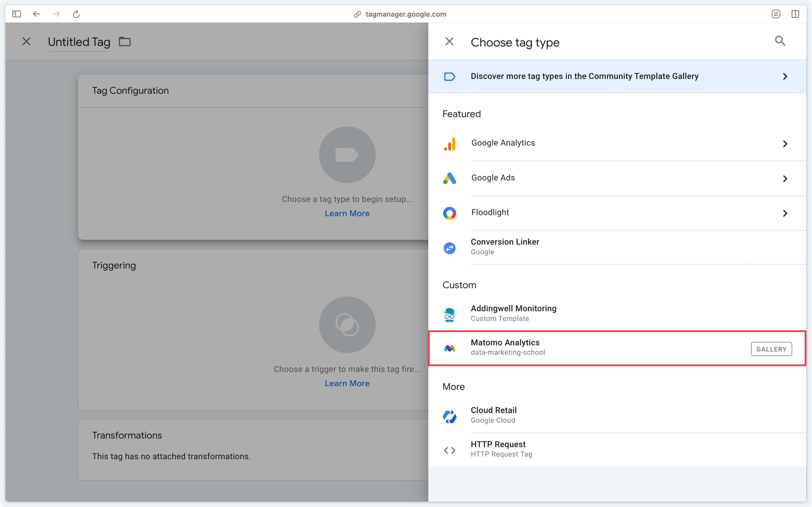Click the HTTP Request code brackets icon
Image resolution: width=812 pixels, height=507 pixels.
[450, 450]
